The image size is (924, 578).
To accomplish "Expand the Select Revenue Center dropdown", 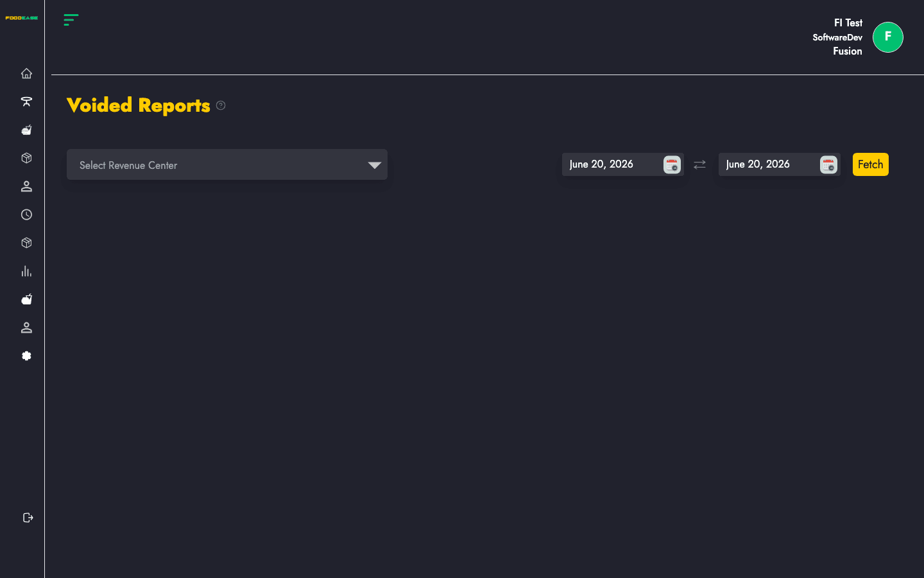I will (227, 165).
